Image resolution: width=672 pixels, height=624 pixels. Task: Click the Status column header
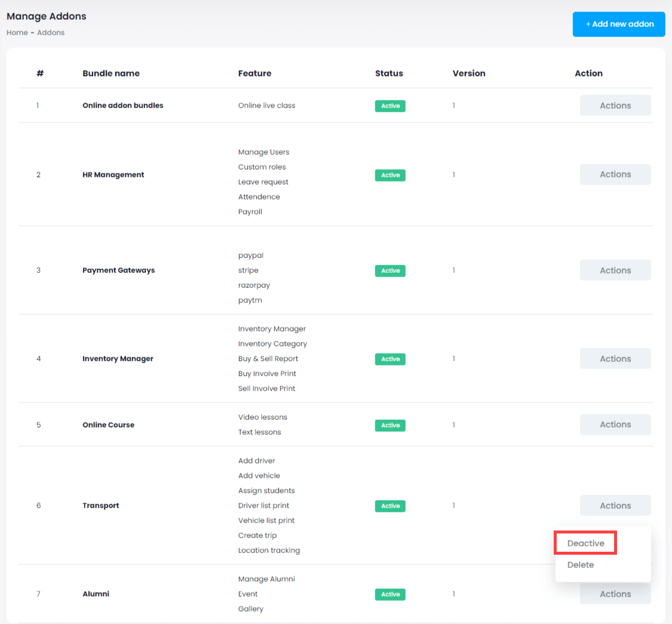tap(389, 73)
